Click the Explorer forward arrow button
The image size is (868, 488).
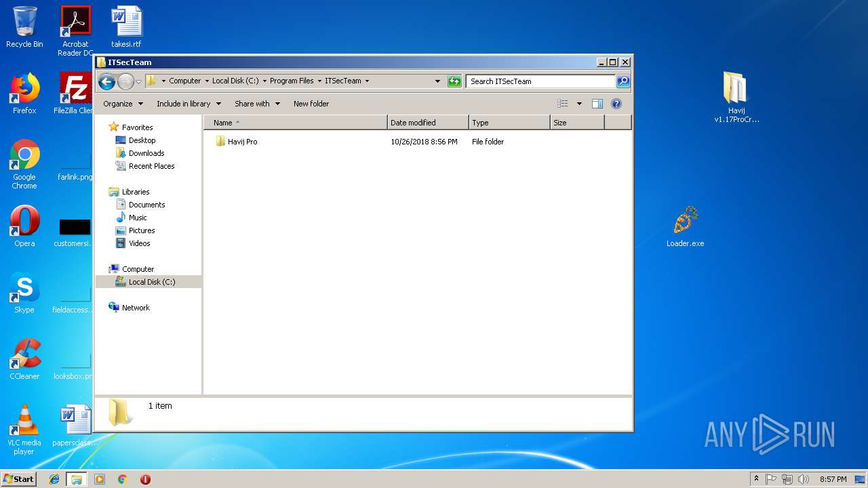pos(125,82)
